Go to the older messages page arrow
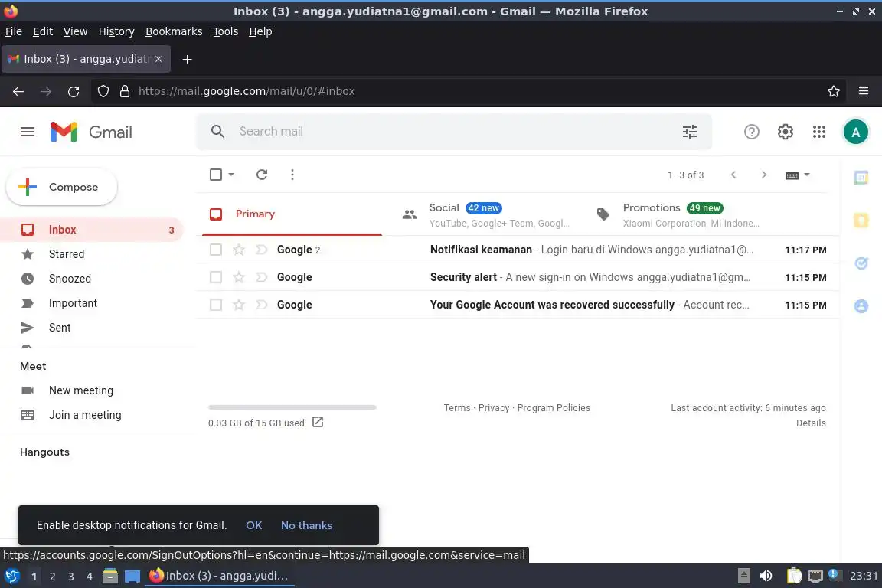The image size is (882, 588). coord(763,175)
